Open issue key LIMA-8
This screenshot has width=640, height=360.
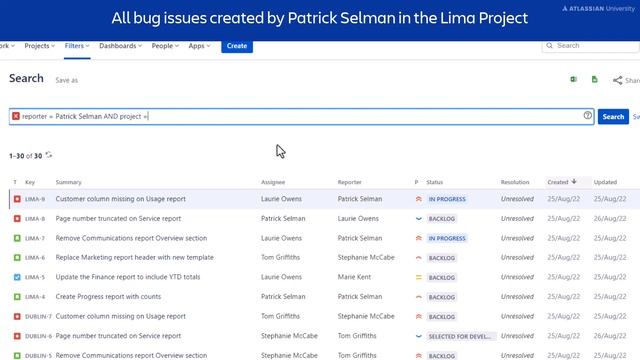click(x=35, y=219)
